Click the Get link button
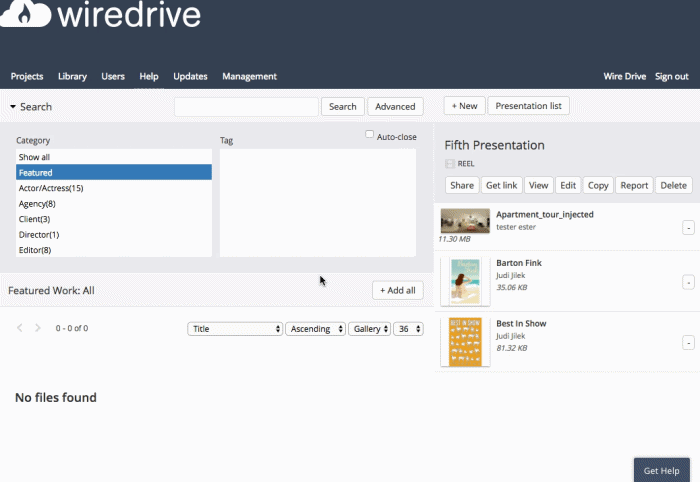The height and width of the screenshot is (482, 700). [x=501, y=185]
